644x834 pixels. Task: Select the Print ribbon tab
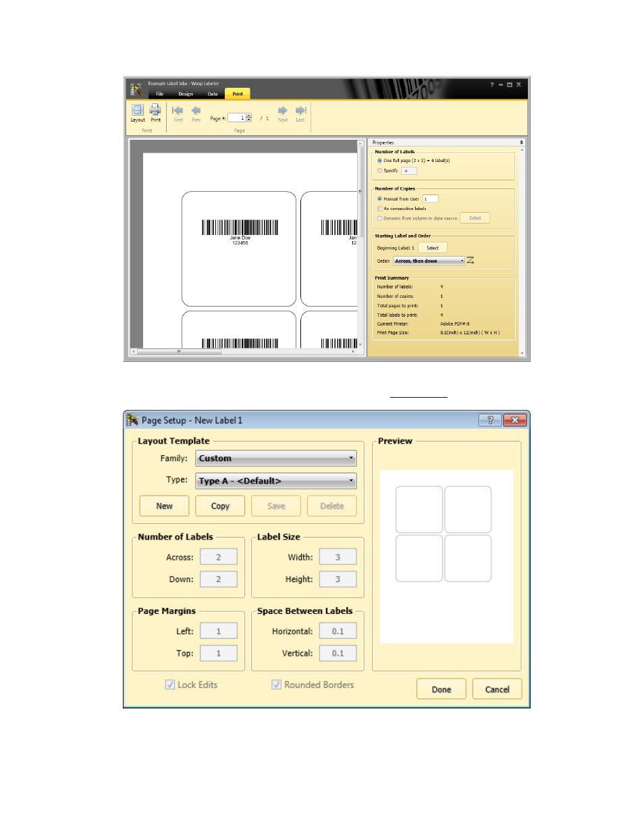click(x=238, y=94)
